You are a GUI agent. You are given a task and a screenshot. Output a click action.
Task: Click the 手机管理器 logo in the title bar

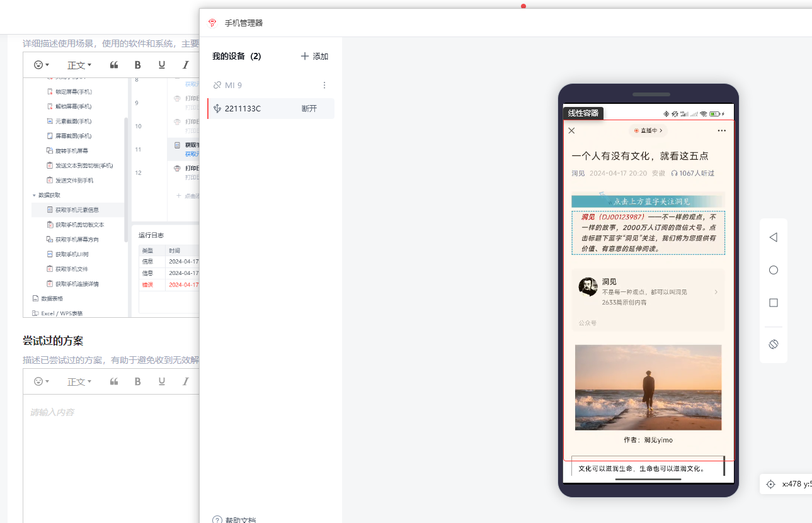(212, 23)
